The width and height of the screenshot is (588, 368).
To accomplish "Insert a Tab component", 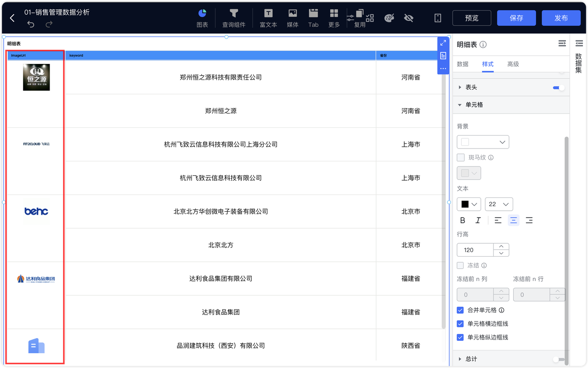I will (x=313, y=18).
